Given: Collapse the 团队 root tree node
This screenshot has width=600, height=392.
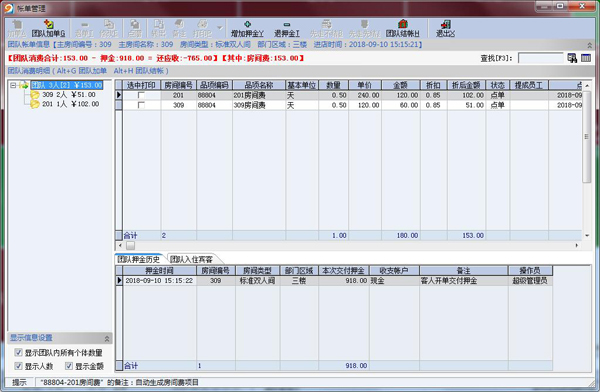Looking at the screenshot, I should click(x=13, y=85).
